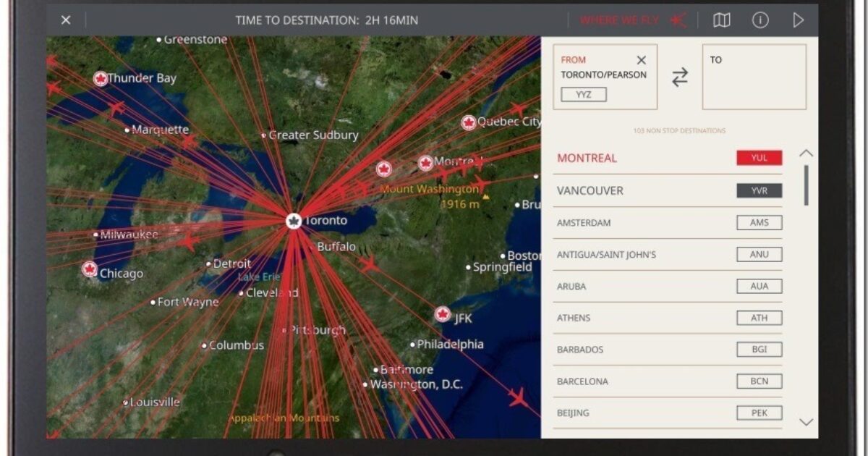Toggle the MONTREAL YUL route selection

pyautogui.click(x=758, y=157)
